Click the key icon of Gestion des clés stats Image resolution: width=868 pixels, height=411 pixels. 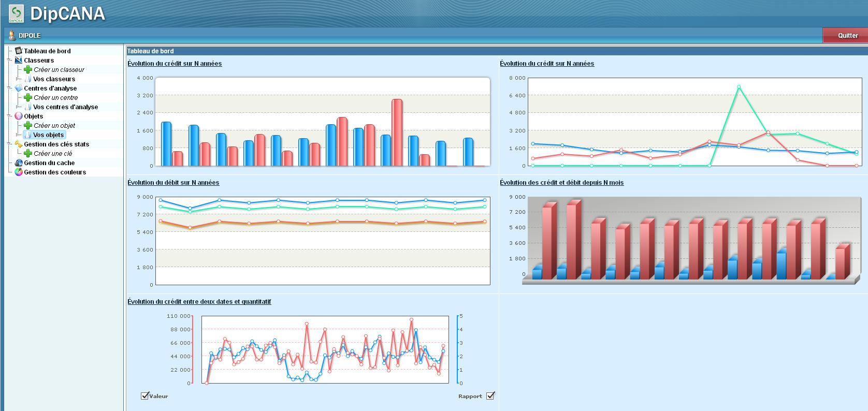pos(19,144)
